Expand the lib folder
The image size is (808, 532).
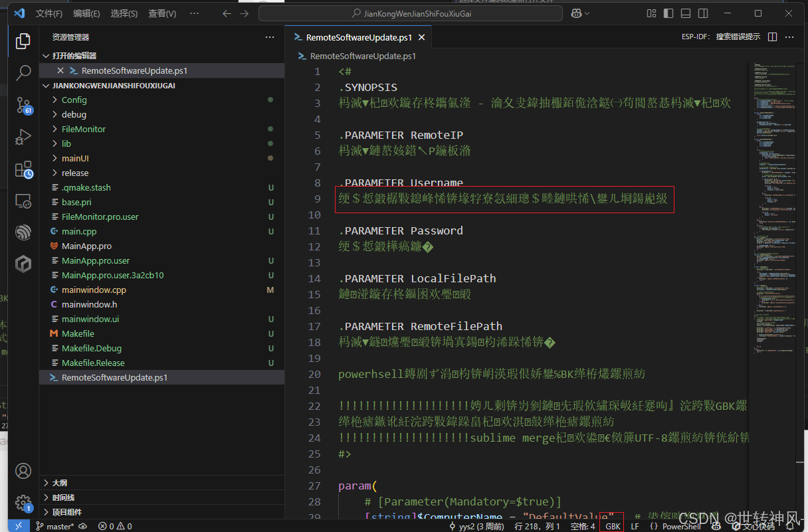(x=161, y=143)
